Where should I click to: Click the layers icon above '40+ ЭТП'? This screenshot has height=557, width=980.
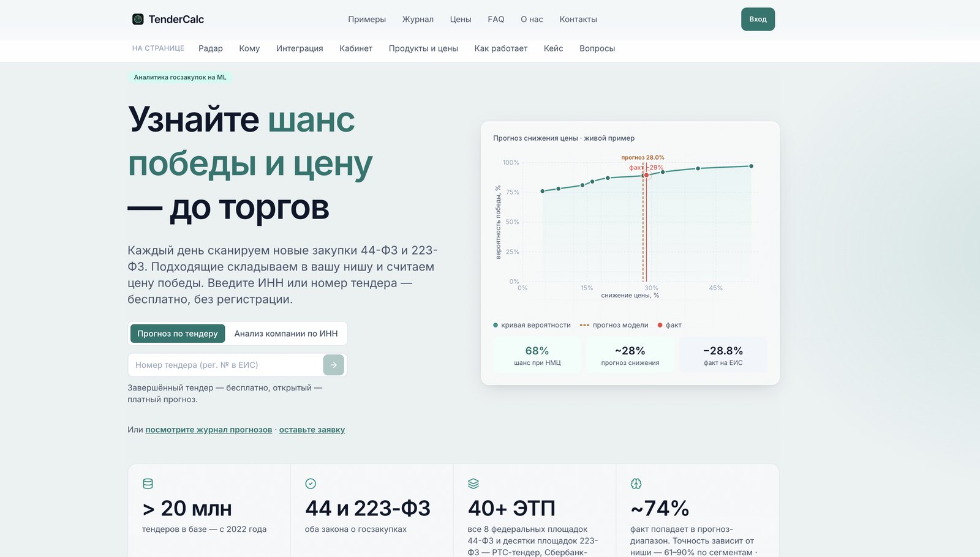click(473, 484)
